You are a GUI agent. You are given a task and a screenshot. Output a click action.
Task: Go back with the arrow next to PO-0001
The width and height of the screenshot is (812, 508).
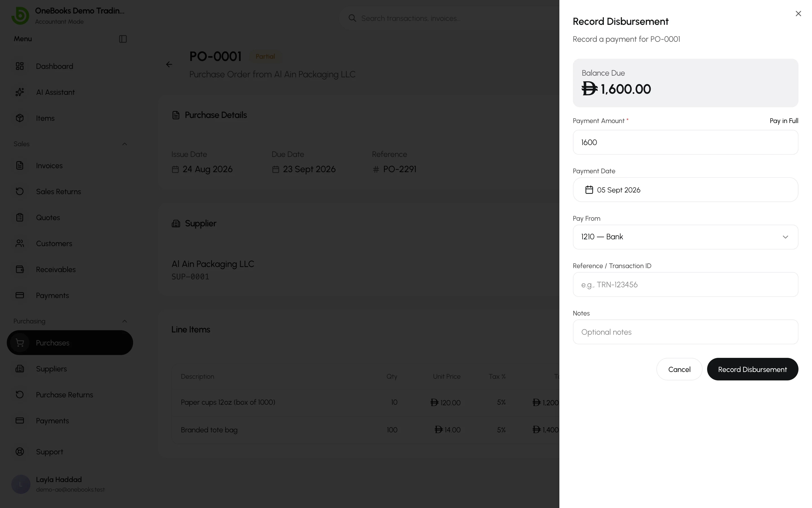click(x=169, y=64)
